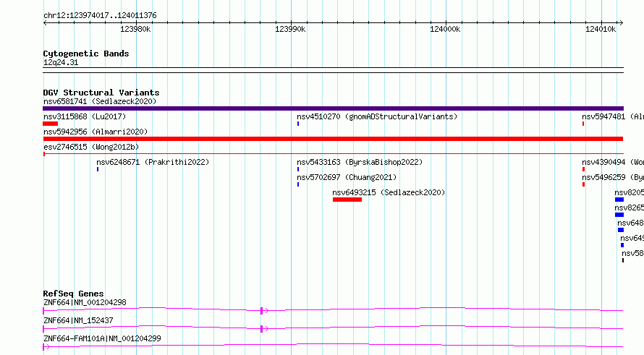The image size is (644, 355).
Task: Select the exon marker on ZNF664|NM_152437
Action: coord(262,329)
